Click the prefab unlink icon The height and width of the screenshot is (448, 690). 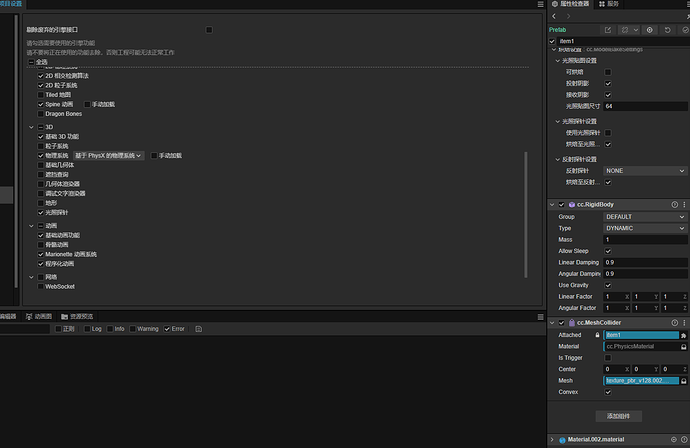pos(624,30)
